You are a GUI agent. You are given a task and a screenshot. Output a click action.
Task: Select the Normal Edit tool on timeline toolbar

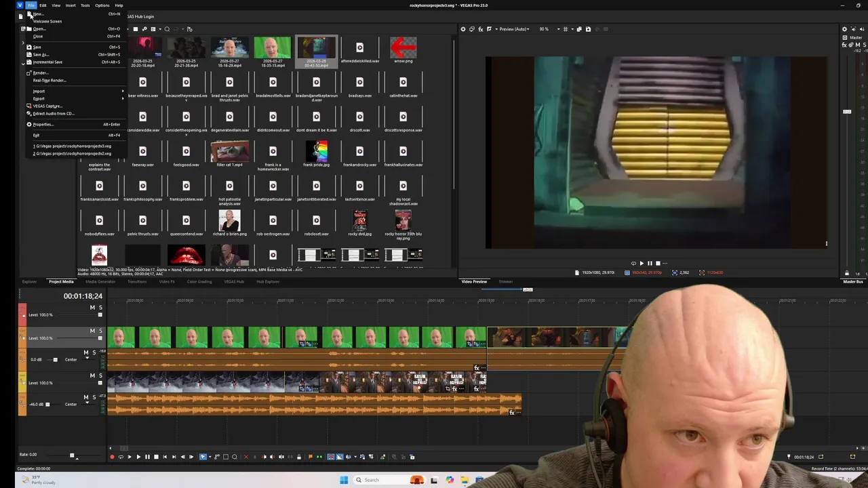point(203,457)
